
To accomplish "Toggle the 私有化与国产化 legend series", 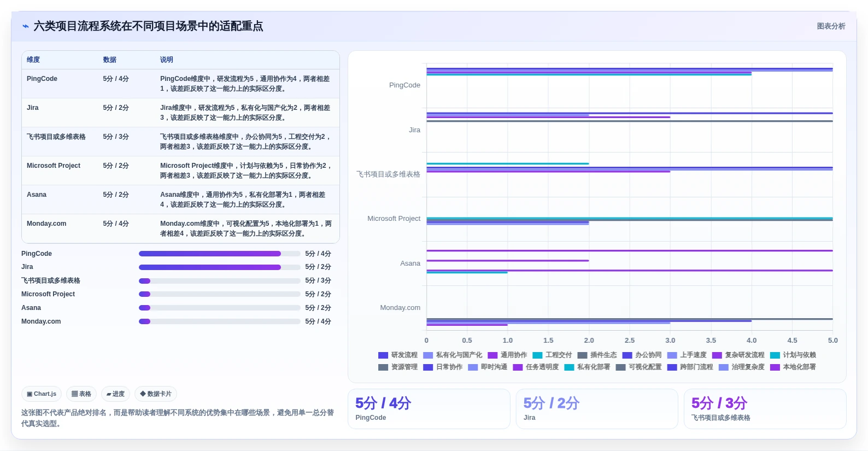I will (x=453, y=355).
